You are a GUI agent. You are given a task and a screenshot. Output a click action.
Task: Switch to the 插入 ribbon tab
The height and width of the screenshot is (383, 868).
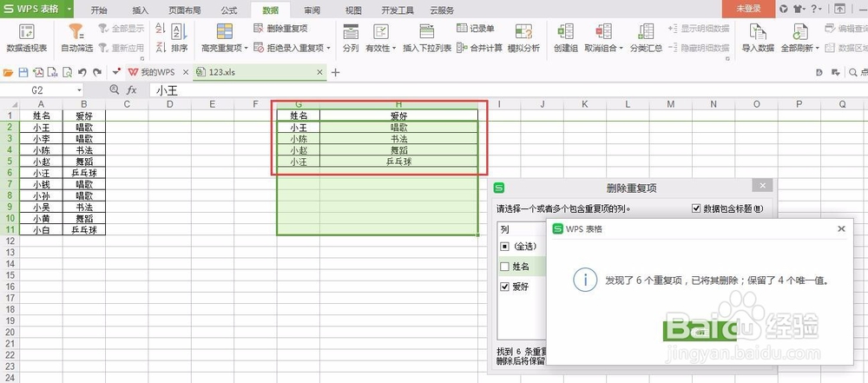[x=141, y=10]
